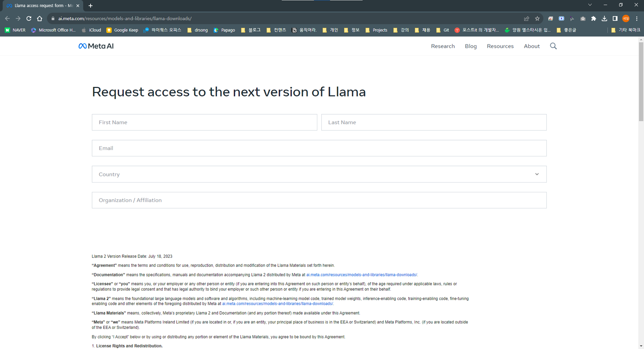Image resolution: width=644 pixels, height=349 pixels.
Task: Open the NAVER bookmark
Action: tap(15, 30)
